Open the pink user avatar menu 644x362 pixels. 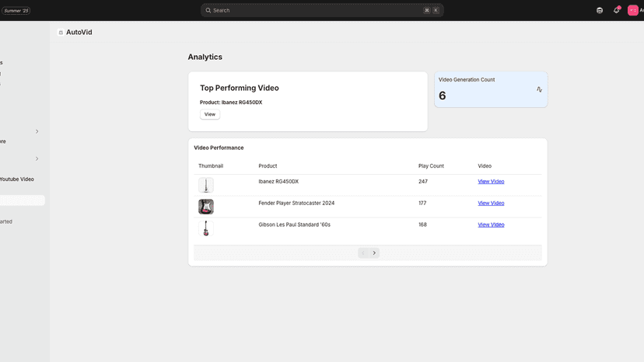tap(633, 10)
